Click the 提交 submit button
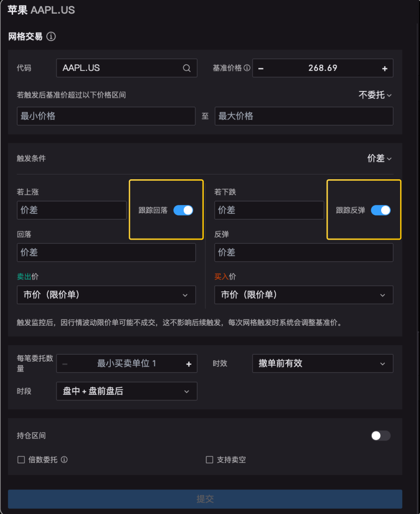Image resolution: width=420 pixels, height=514 pixels. tap(205, 499)
